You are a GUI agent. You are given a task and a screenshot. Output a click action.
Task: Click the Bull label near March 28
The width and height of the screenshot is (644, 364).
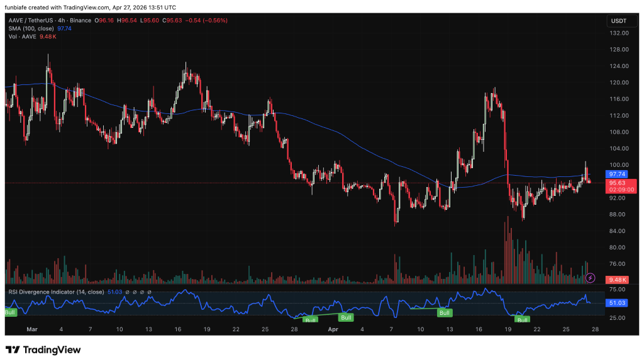click(310, 319)
